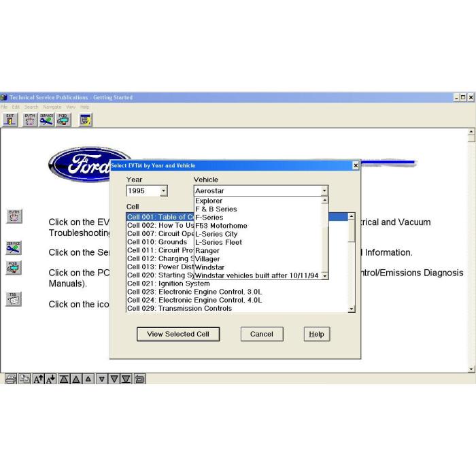The image size is (476, 476).
Task: Click the Print icon in bottom toolbar
Action: tap(12, 379)
